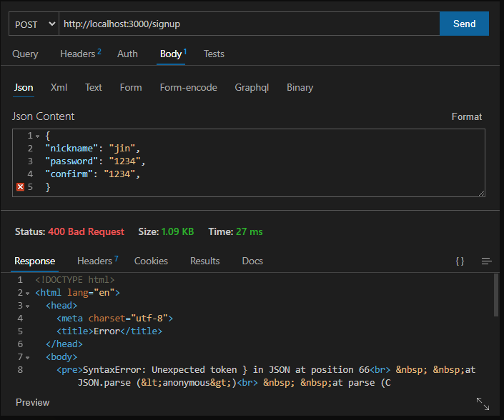Select the Form body type

(131, 87)
